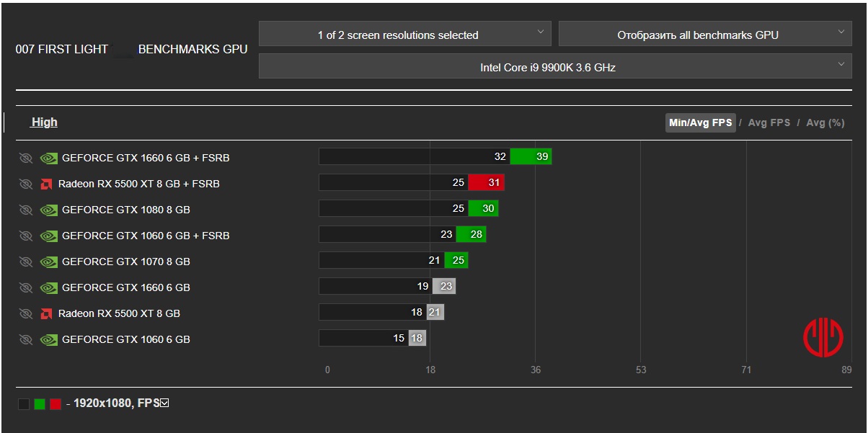Viewport: 868px width, 433px height.
Task: Click the Nvidia logo beside GTX 1060 6 GB + FSRB
Action: click(48, 236)
